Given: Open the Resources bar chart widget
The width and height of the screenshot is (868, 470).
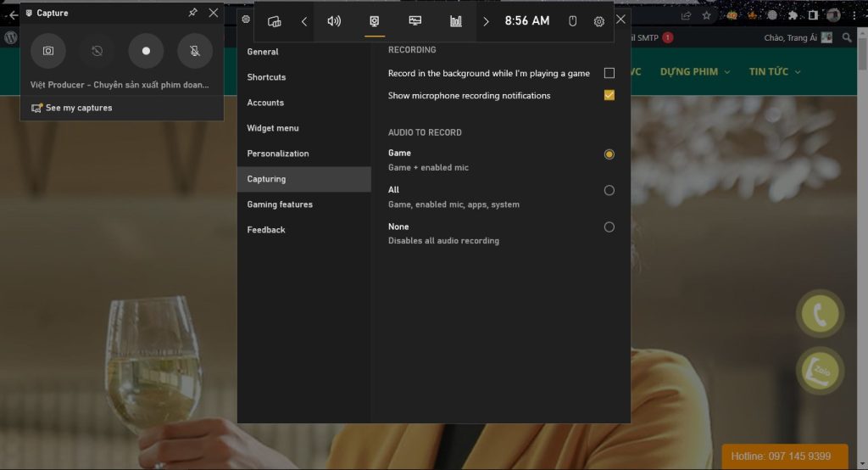Looking at the screenshot, I should click(x=456, y=21).
